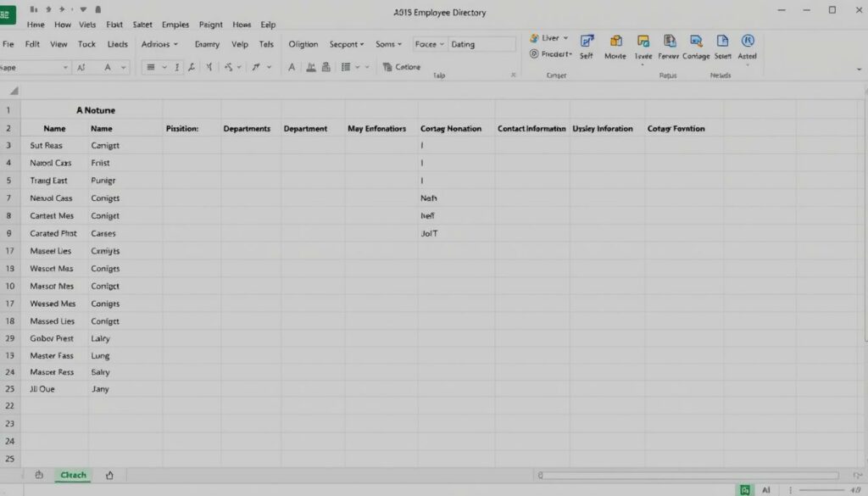Click the bulleted list toolbar icon
Screen dimensions: 868x496
(x=346, y=67)
